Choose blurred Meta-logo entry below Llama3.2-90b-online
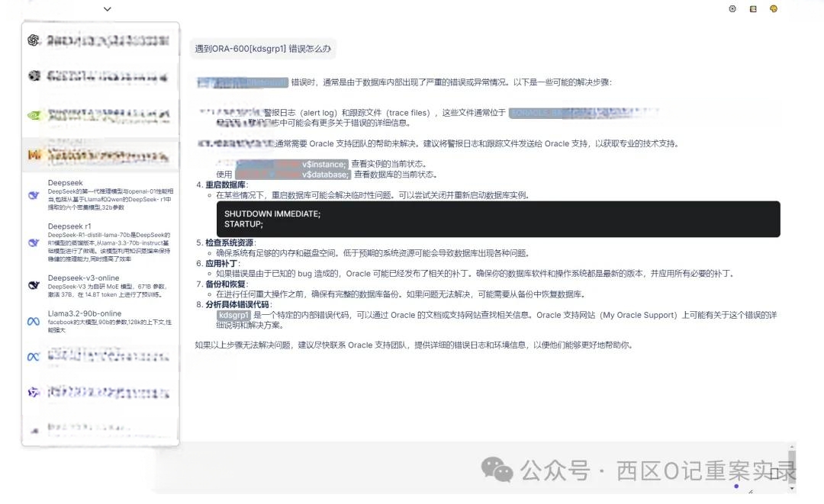Image resolution: width=824 pixels, height=504 pixels. pyautogui.click(x=101, y=357)
